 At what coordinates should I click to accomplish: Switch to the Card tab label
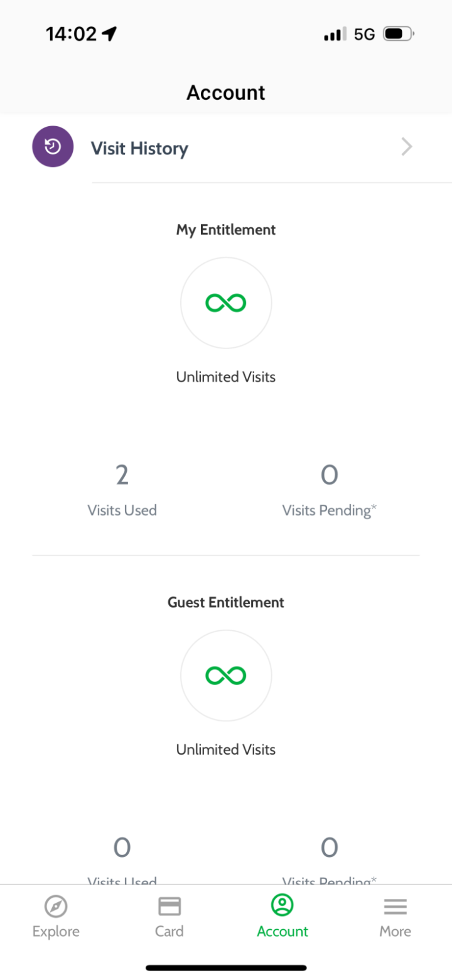(x=169, y=931)
